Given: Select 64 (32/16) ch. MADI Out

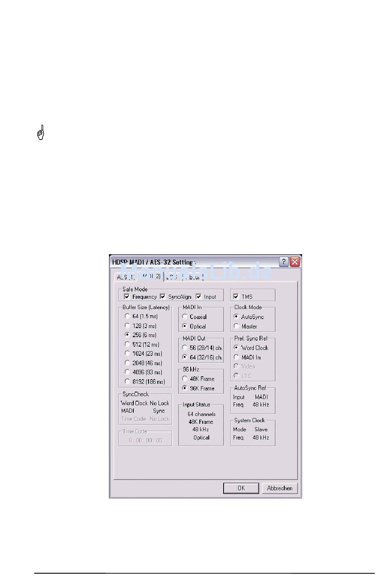Looking at the screenshot, I should click(x=184, y=357).
